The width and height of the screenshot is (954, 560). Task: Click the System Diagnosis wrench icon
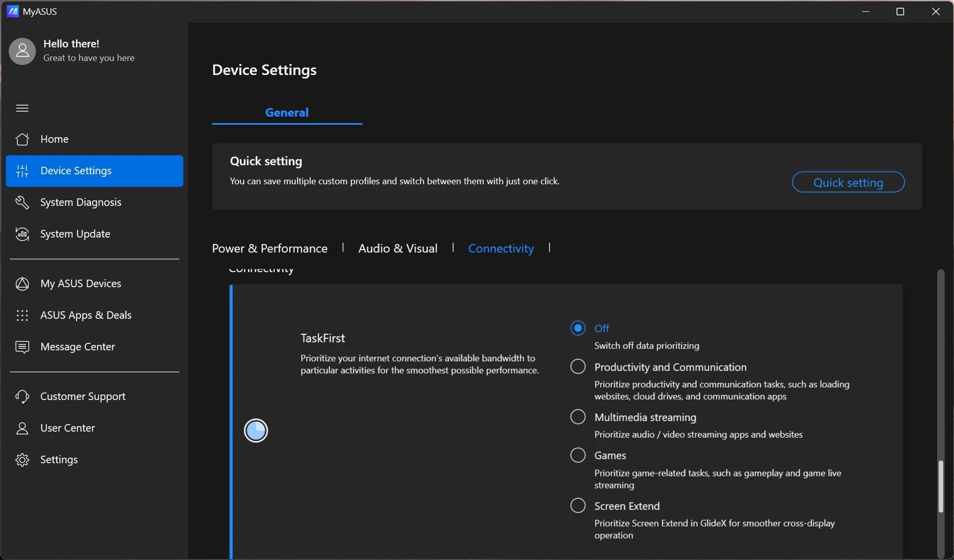22,202
